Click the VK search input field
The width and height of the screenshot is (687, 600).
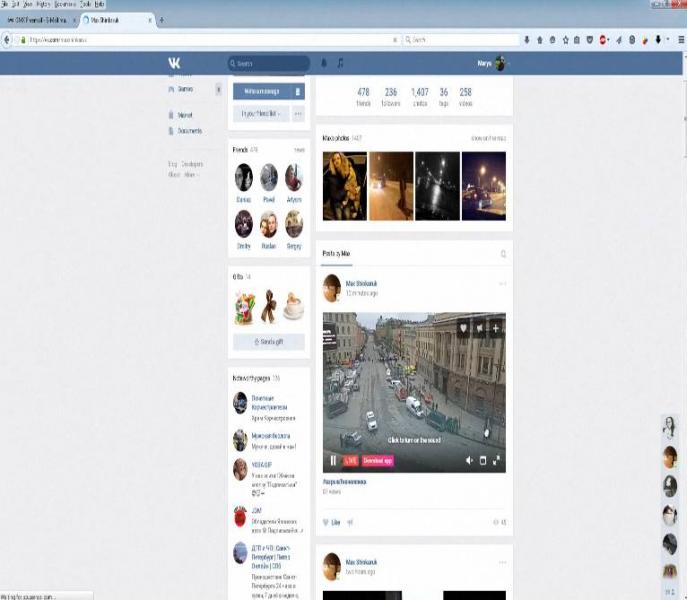tap(269, 63)
